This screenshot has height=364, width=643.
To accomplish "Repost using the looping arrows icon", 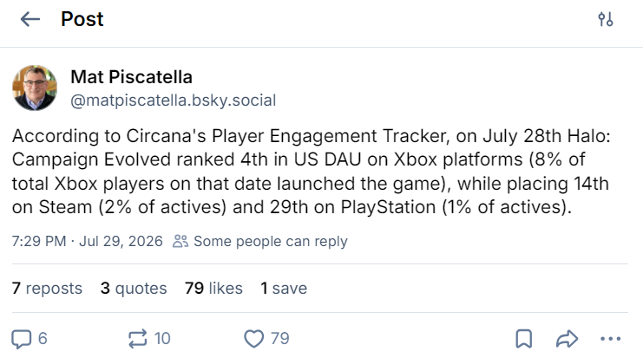I will (x=137, y=339).
